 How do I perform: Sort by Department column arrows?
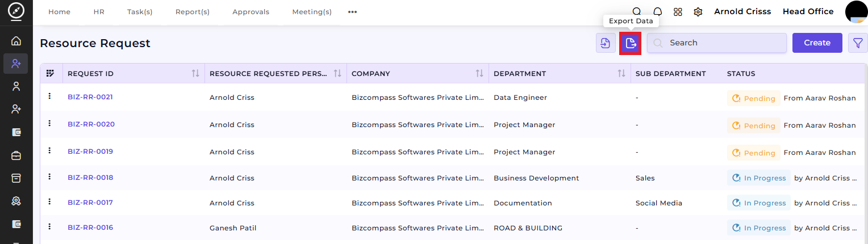click(x=621, y=73)
